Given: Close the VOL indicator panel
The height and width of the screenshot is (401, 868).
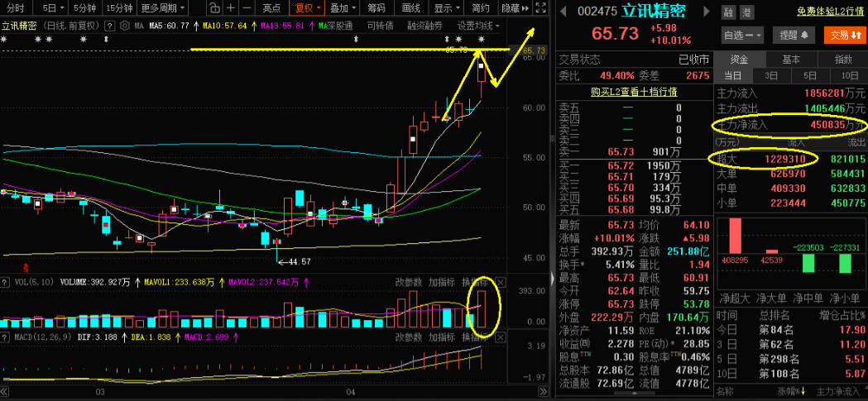Looking at the screenshot, I should point(501,282).
